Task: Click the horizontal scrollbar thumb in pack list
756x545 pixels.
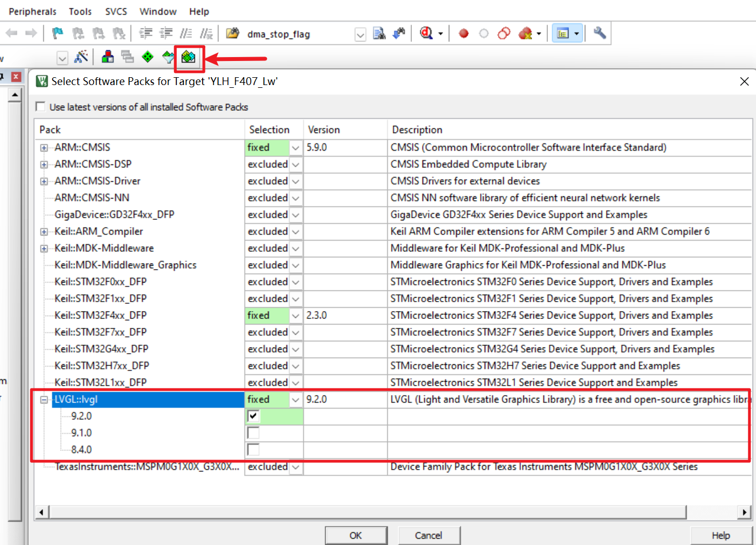Action: (x=368, y=512)
